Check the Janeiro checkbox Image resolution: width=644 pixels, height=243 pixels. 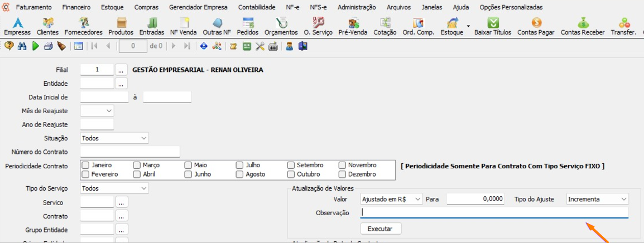[x=85, y=166]
